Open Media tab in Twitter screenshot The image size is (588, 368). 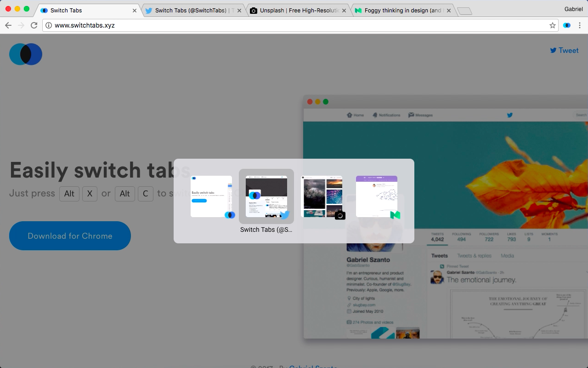coord(507,256)
